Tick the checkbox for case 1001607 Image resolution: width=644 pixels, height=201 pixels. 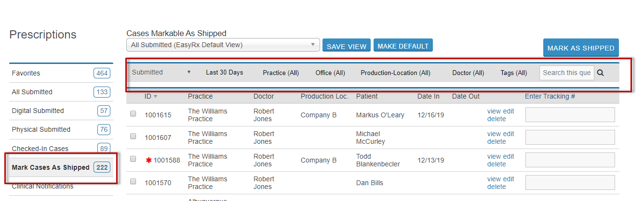(133, 137)
